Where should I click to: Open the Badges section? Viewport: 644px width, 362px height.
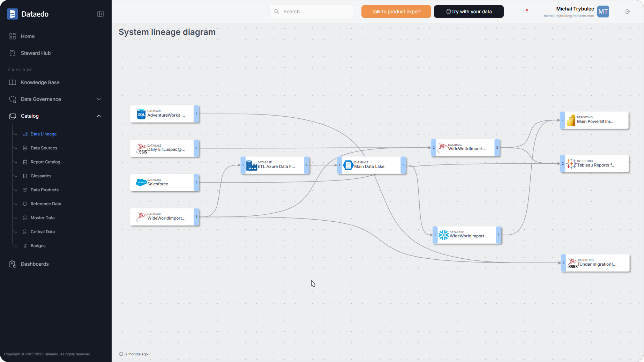(38, 245)
